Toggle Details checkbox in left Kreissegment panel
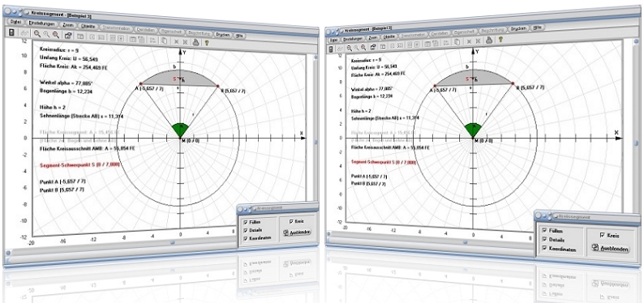The height and width of the screenshot is (303, 644). coord(246,230)
